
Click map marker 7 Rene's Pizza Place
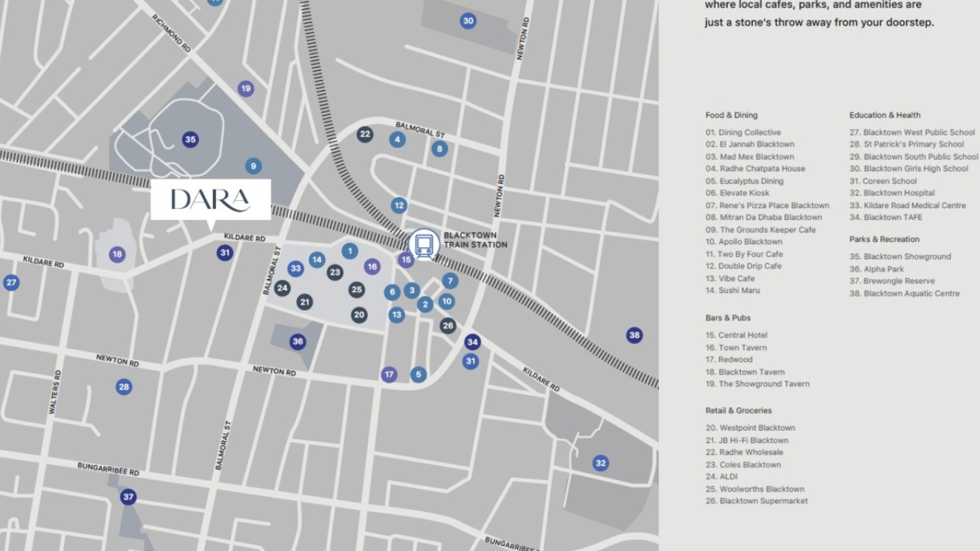click(450, 281)
